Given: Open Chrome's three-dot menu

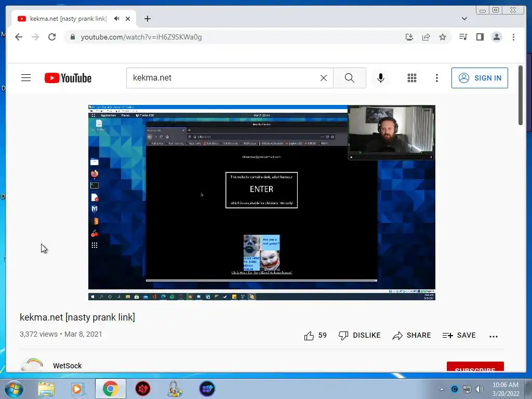Looking at the screenshot, I should [513, 37].
